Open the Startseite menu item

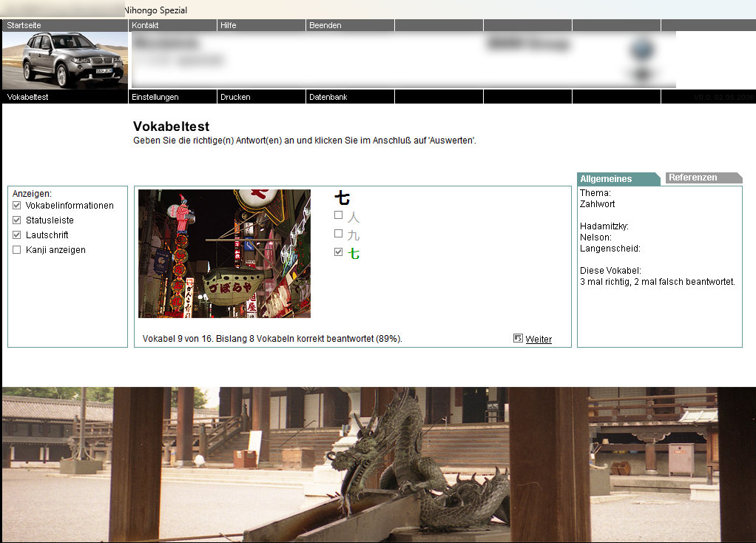(x=24, y=25)
